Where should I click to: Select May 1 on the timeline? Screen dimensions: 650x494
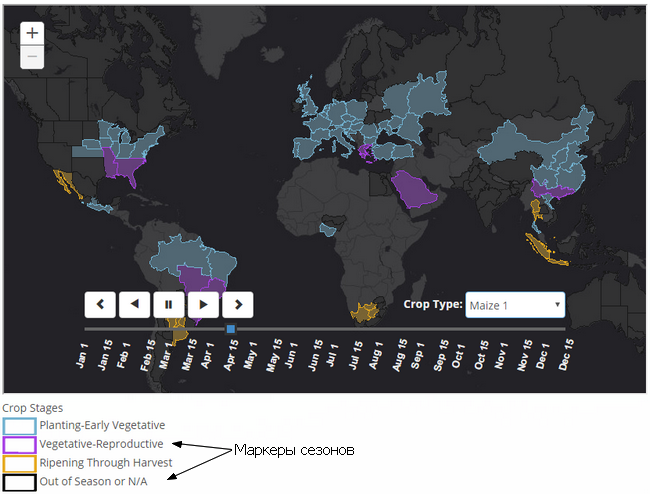pos(250,355)
